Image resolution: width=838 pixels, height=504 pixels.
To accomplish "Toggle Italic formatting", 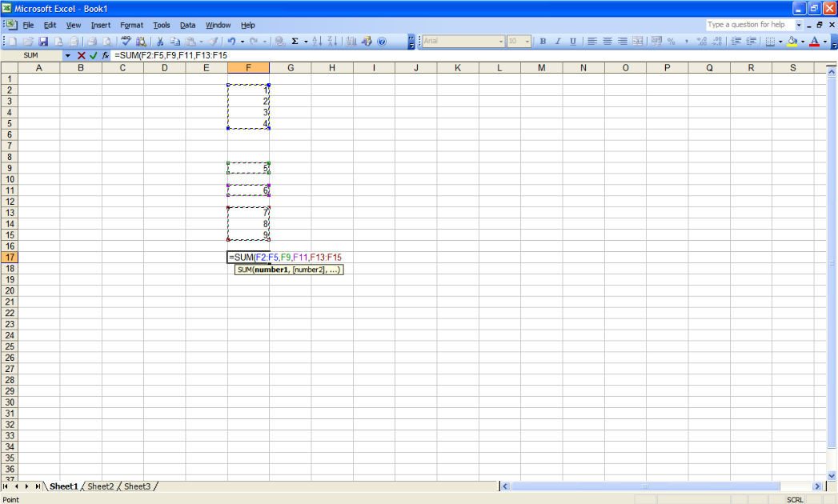I will tap(558, 41).
